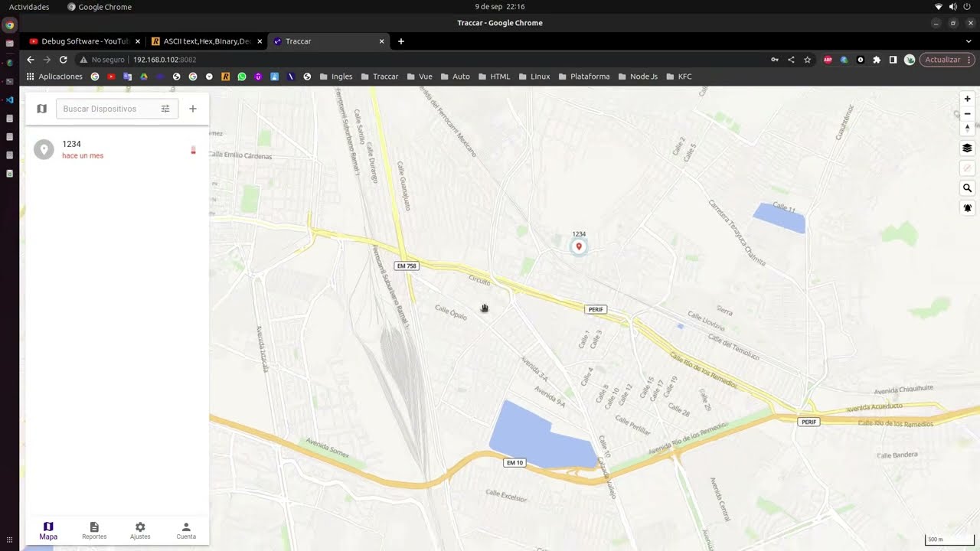980x551 pixels.
Task: Go back in browser history
Action: [31, 60]
